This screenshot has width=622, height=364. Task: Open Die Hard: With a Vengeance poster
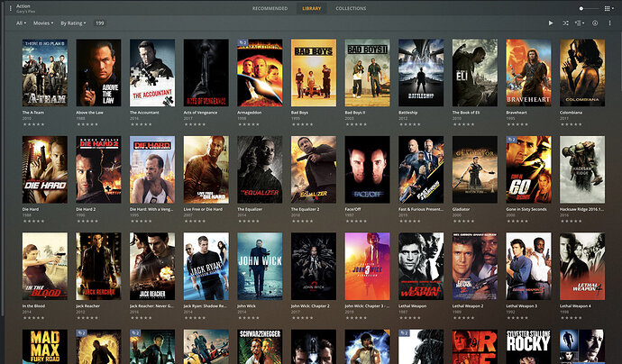click(x=152, y=169)
